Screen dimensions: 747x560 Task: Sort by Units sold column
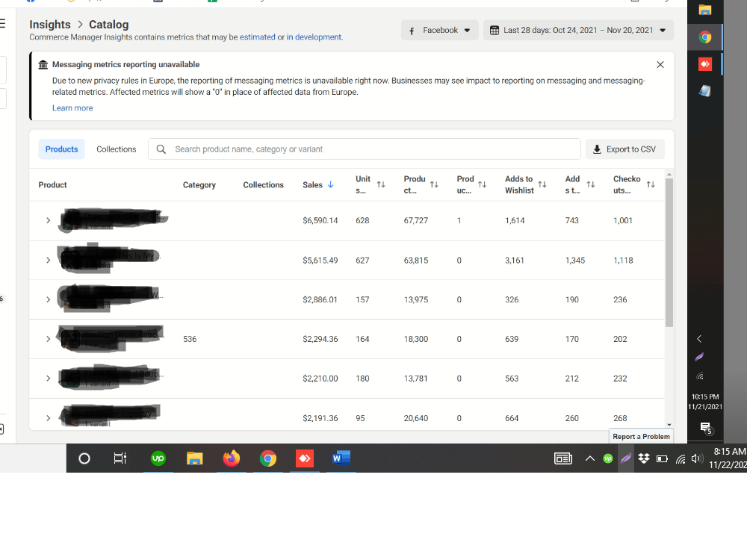[381, 184]
